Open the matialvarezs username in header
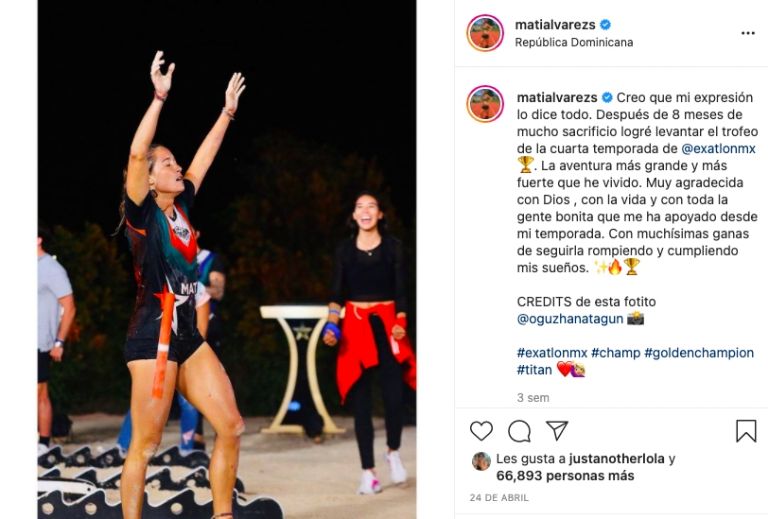768x519 pixels. 555,24
